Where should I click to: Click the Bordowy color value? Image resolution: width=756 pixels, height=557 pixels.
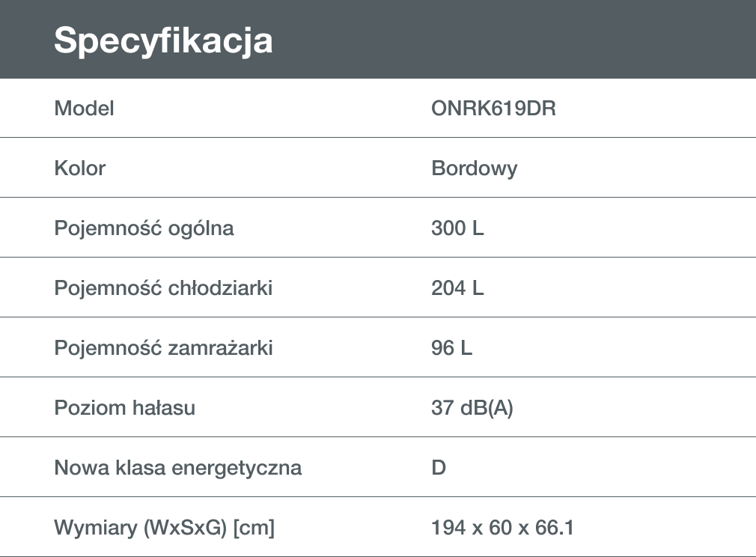474,169
